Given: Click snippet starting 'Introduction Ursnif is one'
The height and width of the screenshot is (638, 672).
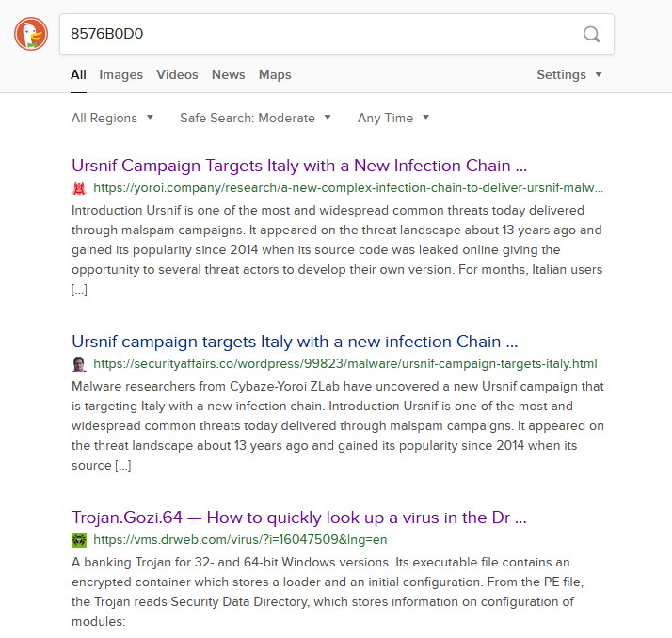Looking at the screenshot, I should pos(337,249).
